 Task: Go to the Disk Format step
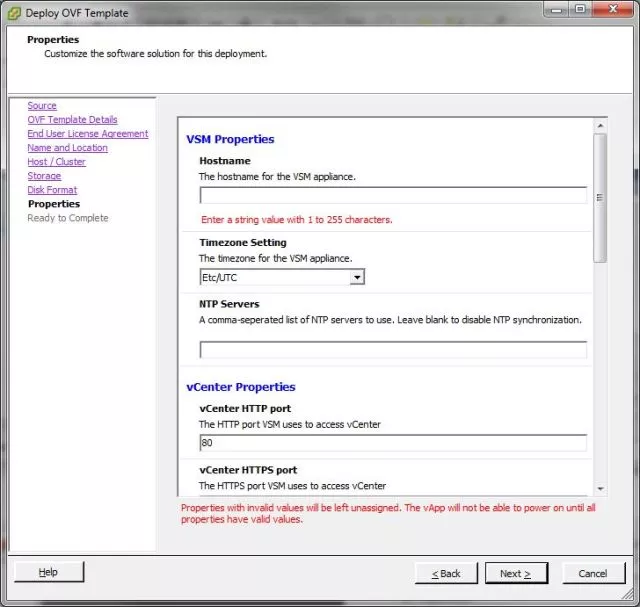pos(52,190)
